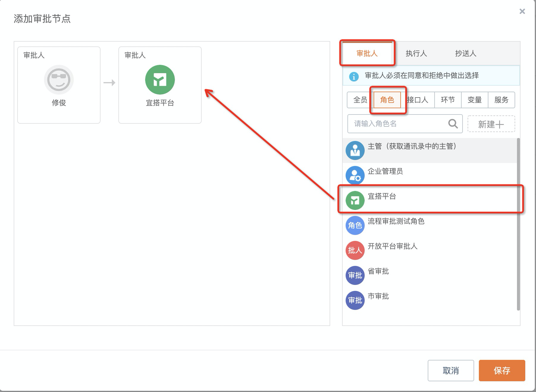Switch to the 抄送人 tab
The image size is (536, 392).
(x=466, y=54)
